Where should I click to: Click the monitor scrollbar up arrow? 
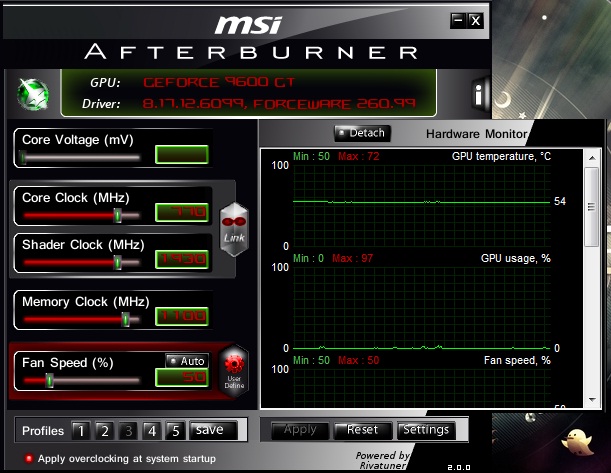[592, 158]
